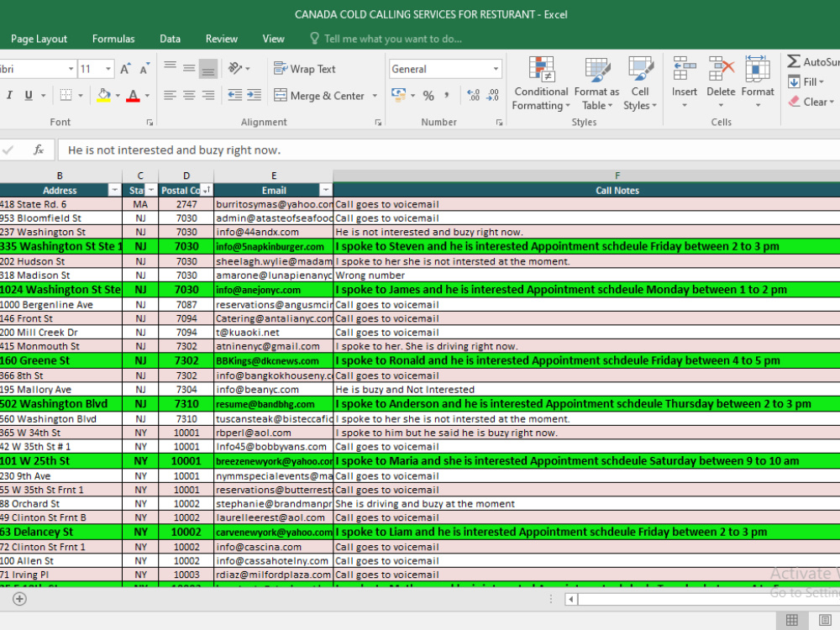Open Alignment dialog launcher
Image resolution: width=840 pixels, height=630 pixels.
pos(378,123)
